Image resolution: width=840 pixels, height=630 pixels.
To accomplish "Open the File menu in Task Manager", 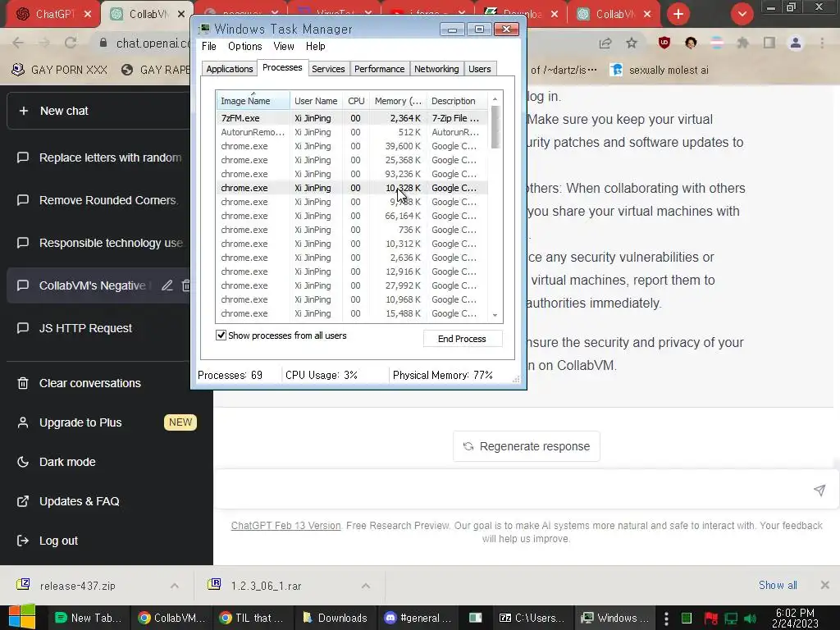I will pyautogui.click(x=209, y=46).
